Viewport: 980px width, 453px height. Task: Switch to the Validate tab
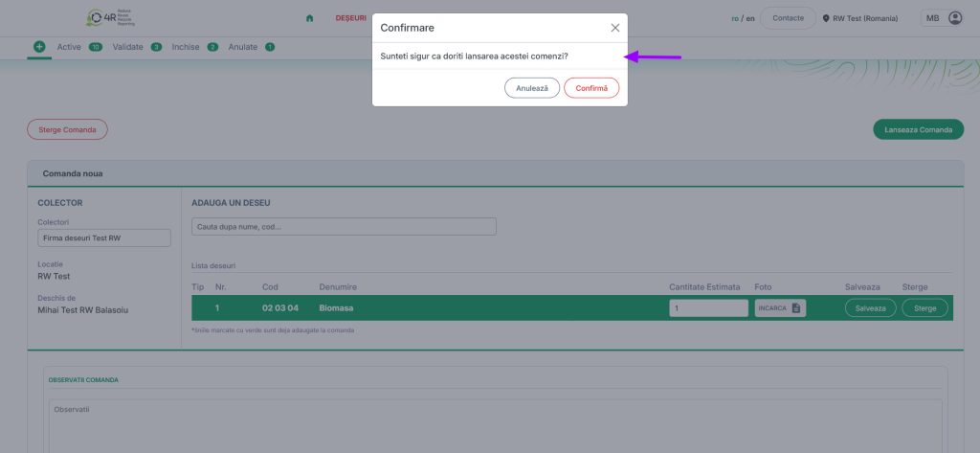click(x=127, y=47)
